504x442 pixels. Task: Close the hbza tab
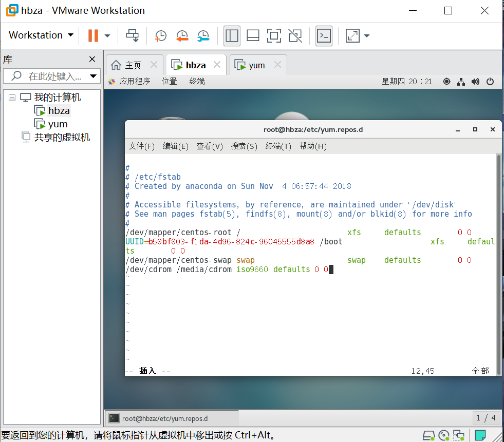coord(217,65)
